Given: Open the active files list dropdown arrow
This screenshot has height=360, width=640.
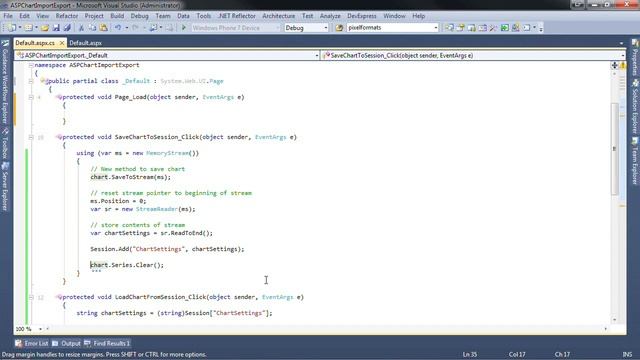Looking at the screenshot, I should (x=621, y=43).
